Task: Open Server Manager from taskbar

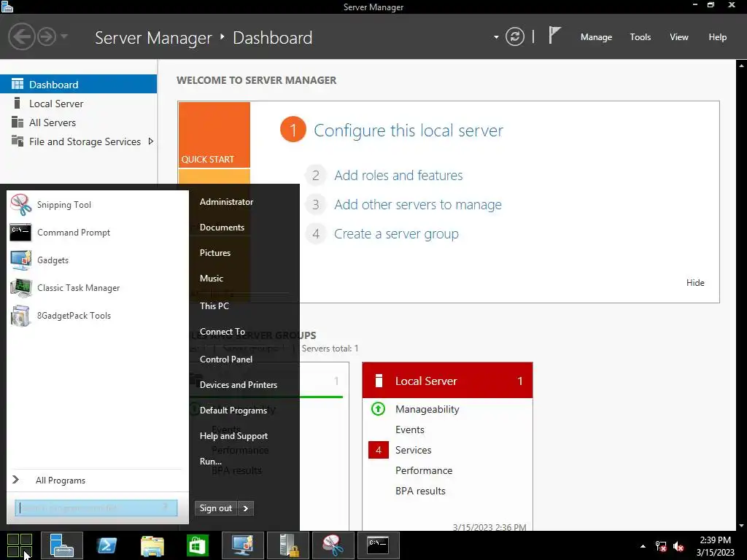Action: point(62,545)
